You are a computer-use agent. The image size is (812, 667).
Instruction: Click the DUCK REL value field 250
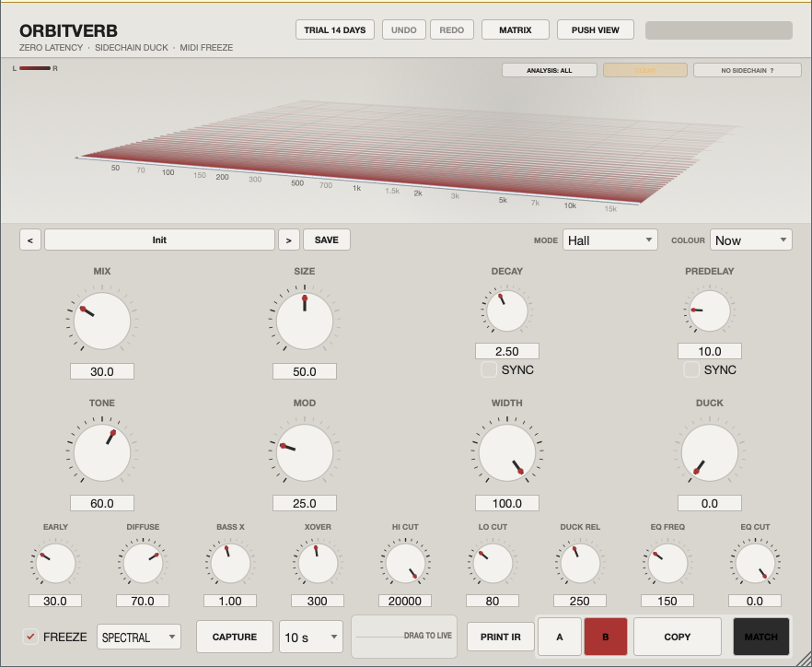click(580, 601)
